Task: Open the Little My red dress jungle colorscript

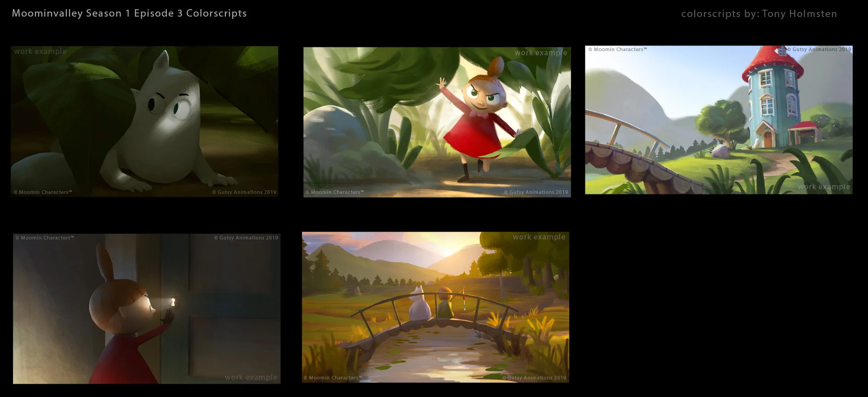Action: coord(437,122)
